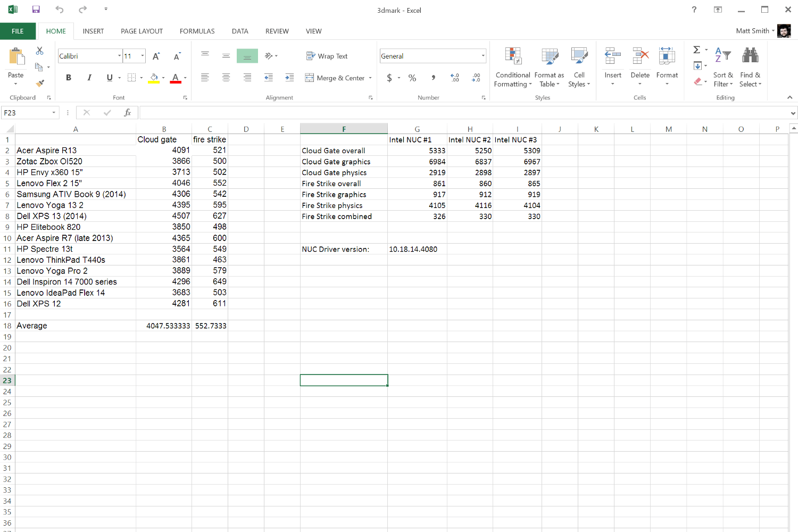
Task: Open the PAGE LAYOUT tab
Action: [142, 31]
